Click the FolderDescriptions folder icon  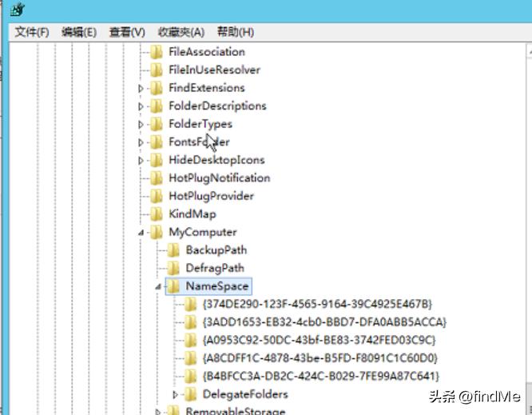click(x=157, y=106)
